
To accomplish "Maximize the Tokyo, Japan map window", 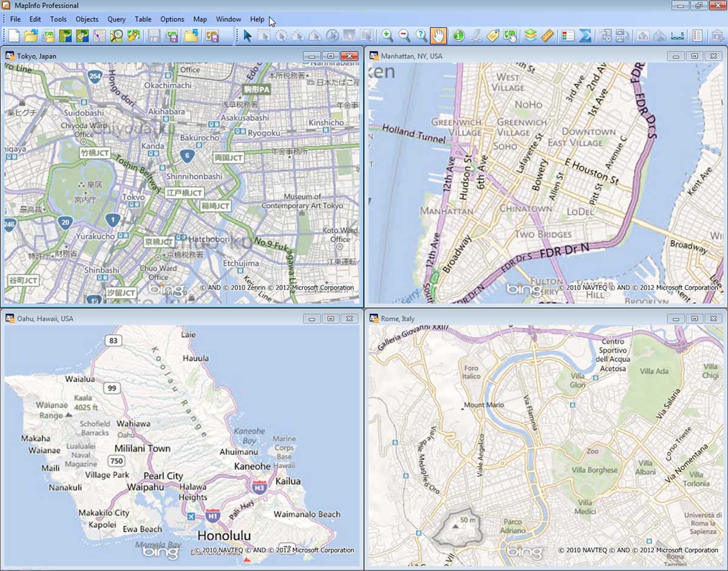I will (330, 56).
